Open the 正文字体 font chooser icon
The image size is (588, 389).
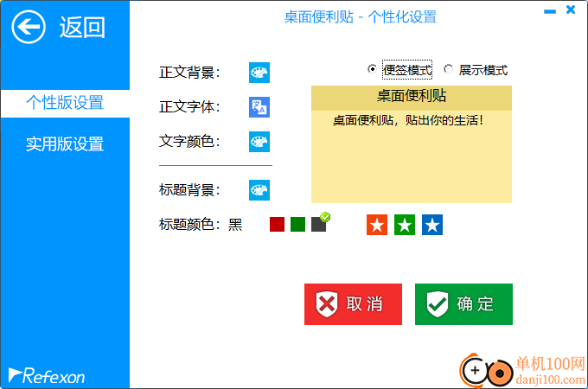click(259, 107)
